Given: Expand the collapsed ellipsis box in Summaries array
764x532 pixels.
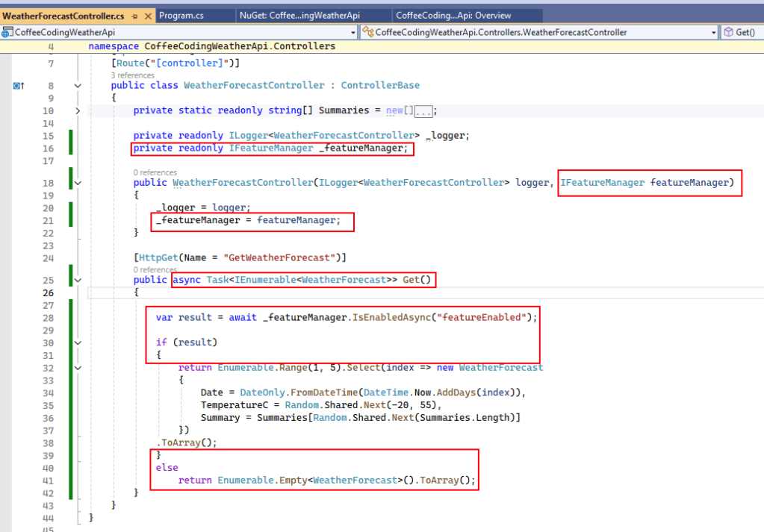Looking at the screenshot, I should (423, 110).
